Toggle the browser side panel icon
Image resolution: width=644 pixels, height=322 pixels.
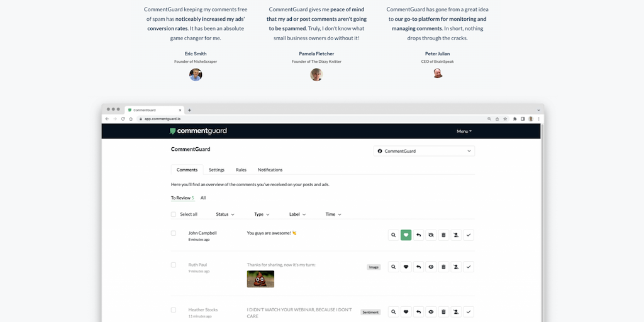[523, 119]
